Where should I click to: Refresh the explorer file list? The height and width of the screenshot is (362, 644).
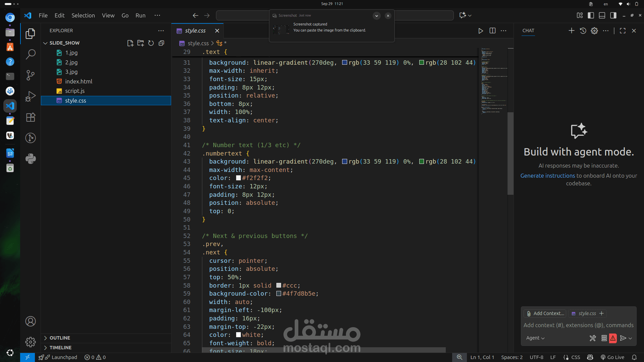[151, 43]
